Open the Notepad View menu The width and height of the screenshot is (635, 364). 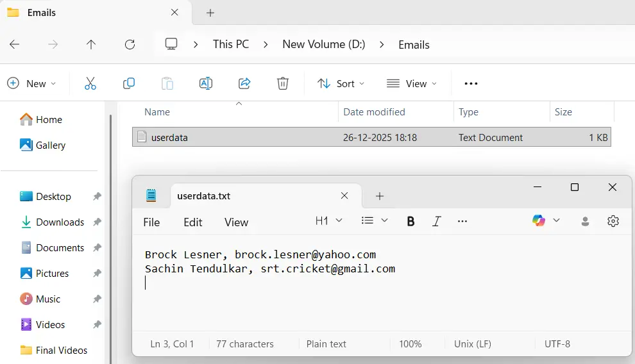(237, 222)
